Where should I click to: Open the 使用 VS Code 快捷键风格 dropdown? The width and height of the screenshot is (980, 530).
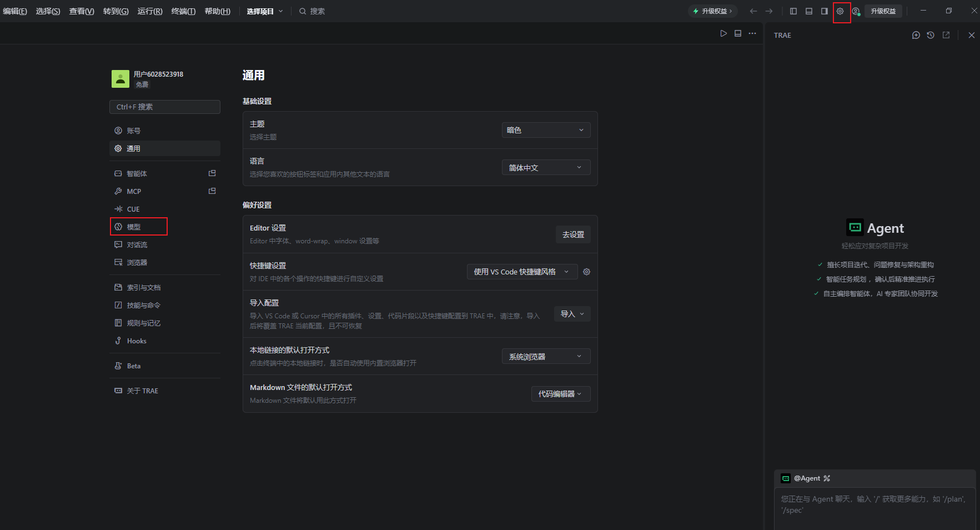coord(522,272)
